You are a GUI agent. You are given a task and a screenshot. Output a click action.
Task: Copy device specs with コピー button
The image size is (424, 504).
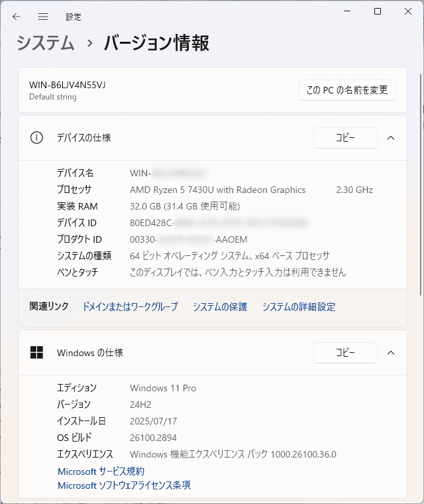[x=345, y=138]
